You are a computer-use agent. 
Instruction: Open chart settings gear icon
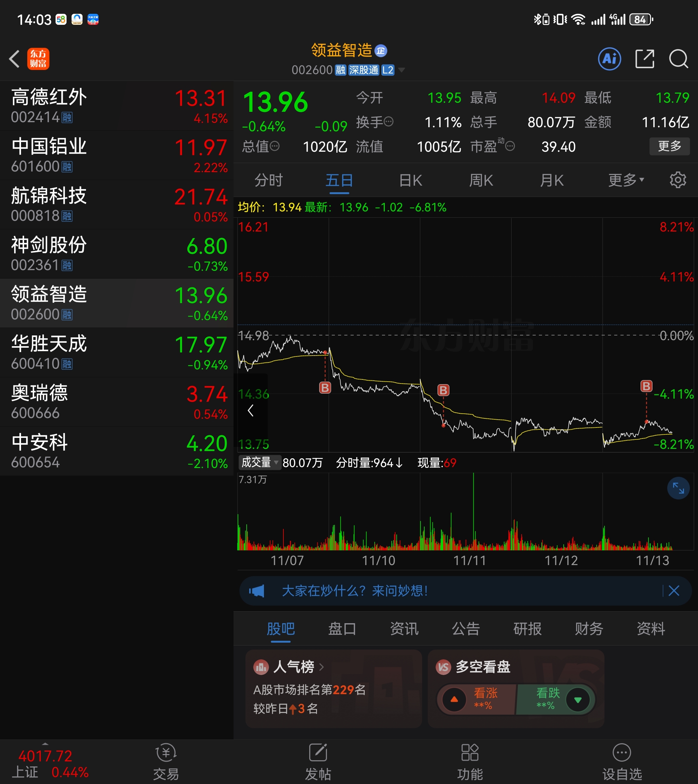tap(677, 180)
